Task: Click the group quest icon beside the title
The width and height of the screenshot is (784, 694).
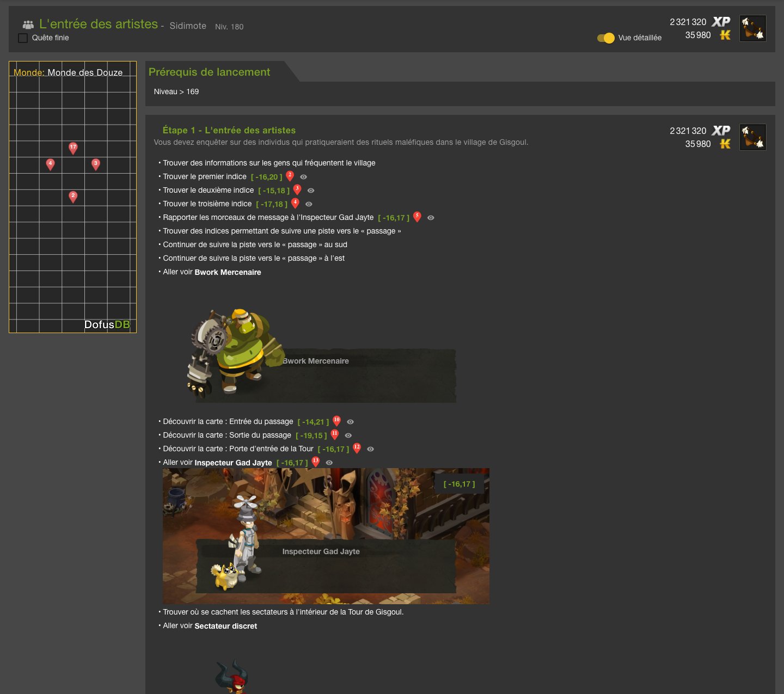Action: (28, 24)
